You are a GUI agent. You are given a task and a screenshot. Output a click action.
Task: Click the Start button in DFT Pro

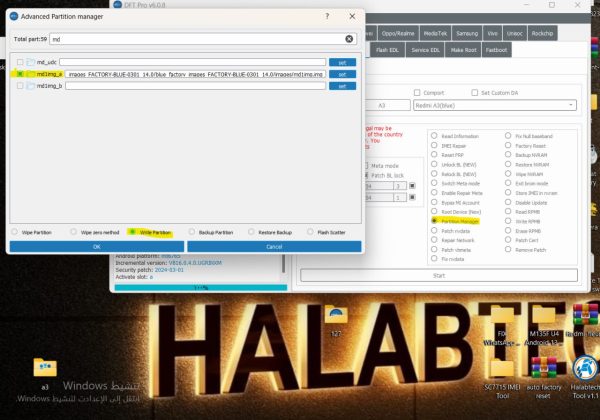point(439,275)
